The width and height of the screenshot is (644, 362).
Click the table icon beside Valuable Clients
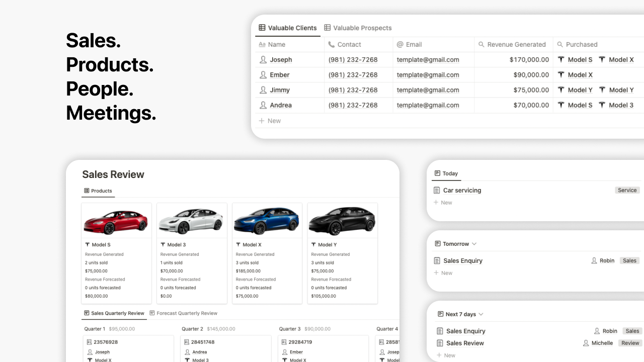[261, 28]
